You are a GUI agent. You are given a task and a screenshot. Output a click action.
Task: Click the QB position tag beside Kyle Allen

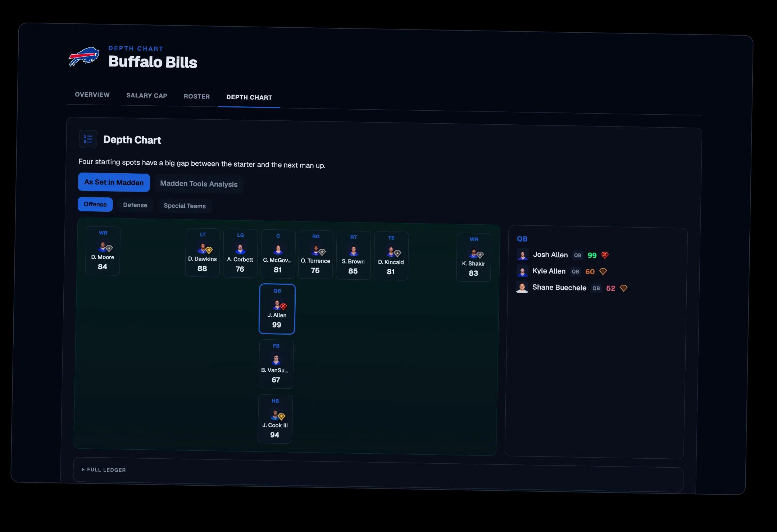(x=576, y=272)
